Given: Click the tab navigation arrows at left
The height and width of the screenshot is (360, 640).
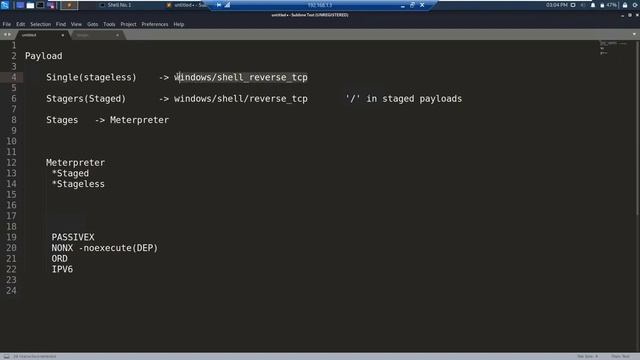Looking at the screenshot, I should coord(7,35).
